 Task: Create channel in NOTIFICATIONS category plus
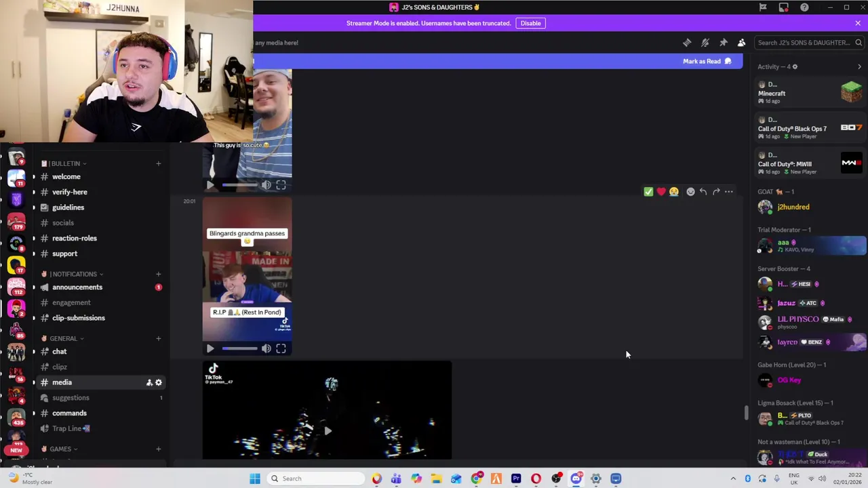(158, 274)
